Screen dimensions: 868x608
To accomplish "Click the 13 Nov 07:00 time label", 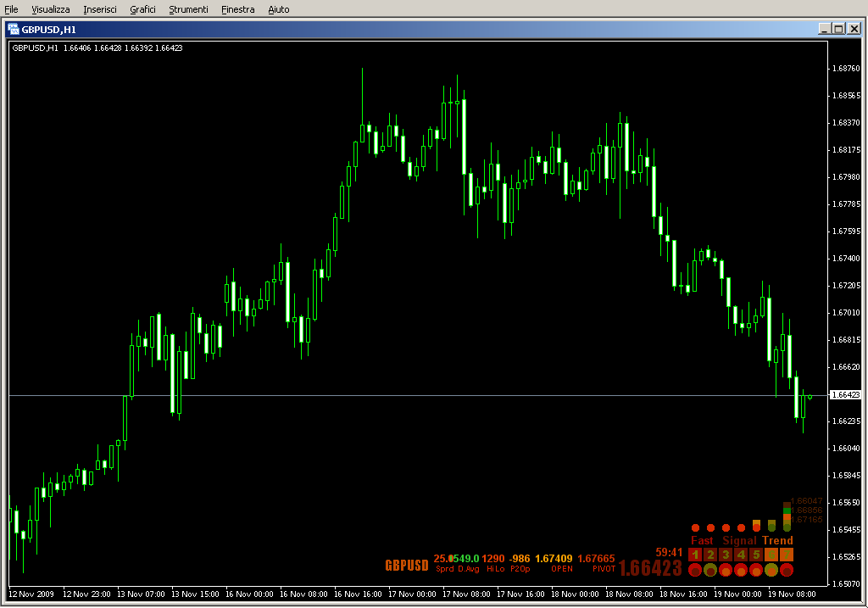I will tap(141, 594).
